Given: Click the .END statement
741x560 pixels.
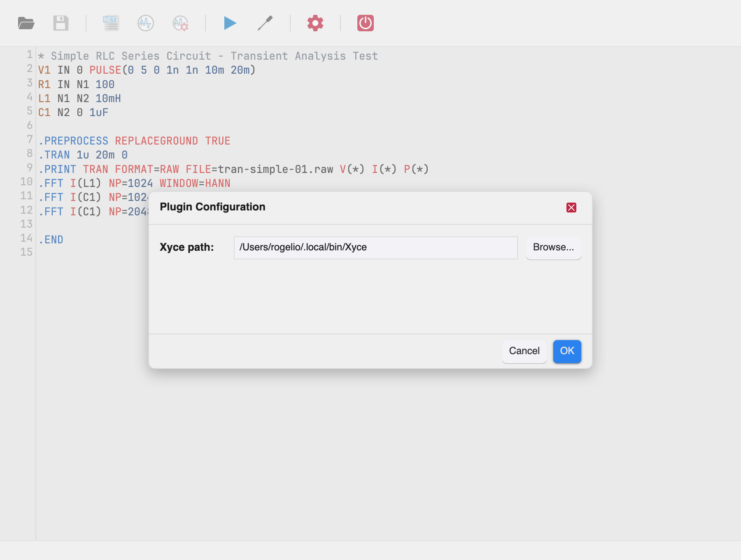Looking at the screenshot, I should coord(51,240).
